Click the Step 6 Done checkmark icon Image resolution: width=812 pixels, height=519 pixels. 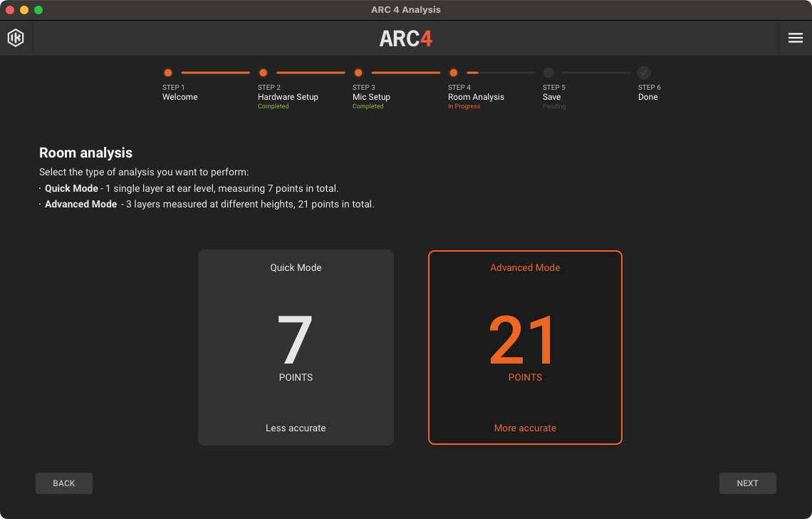click(644, 73)
